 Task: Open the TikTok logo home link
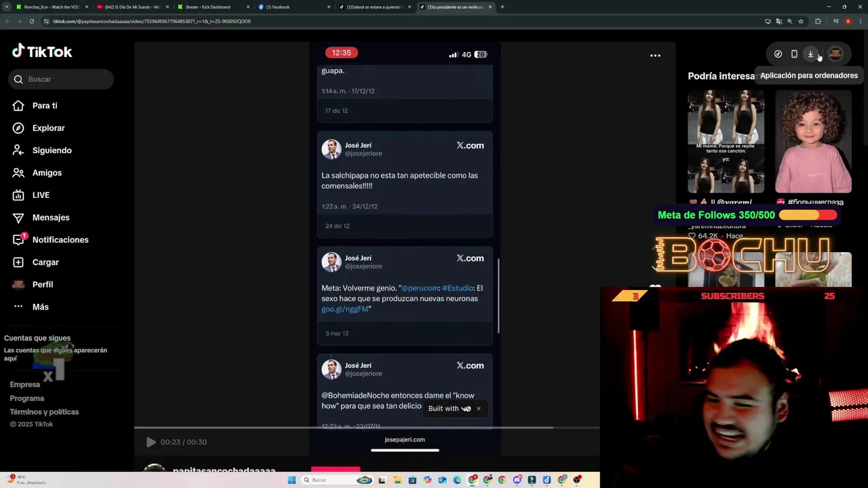(42, 52)
